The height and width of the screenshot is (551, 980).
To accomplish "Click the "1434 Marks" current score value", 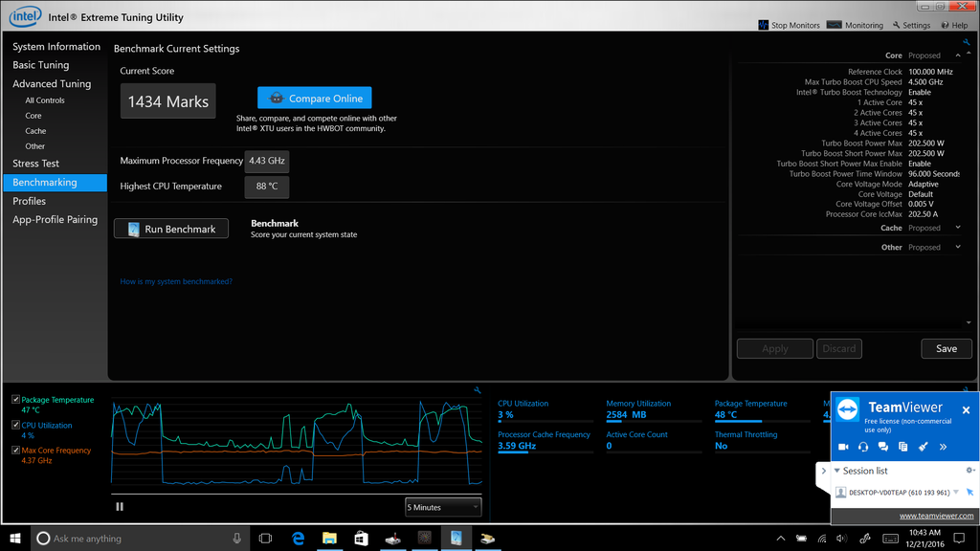I will coord(168,101).
